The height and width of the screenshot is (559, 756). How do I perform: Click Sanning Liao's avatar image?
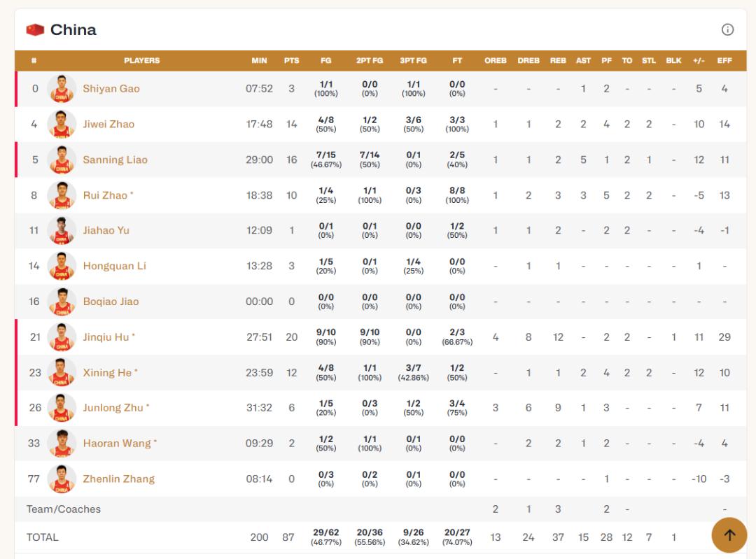(62, 160)
